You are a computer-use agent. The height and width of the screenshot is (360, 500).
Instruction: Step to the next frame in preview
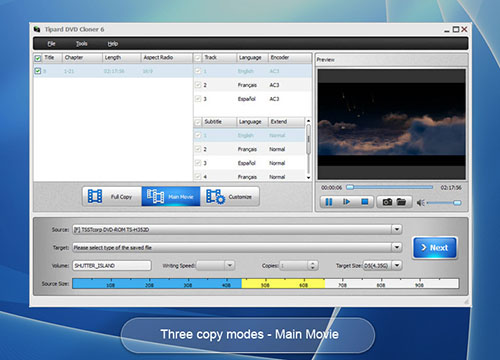347,202
